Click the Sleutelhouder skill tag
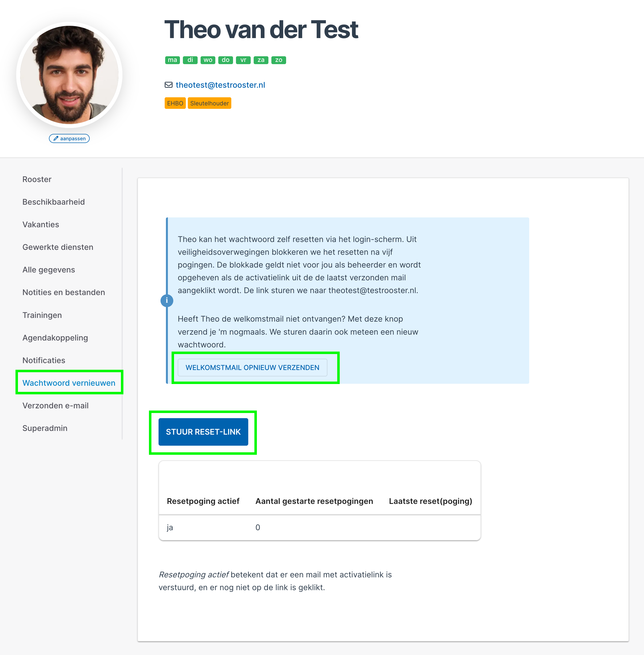Image resolution: width=644 pixels, height=655 pixels. (209, 103)
